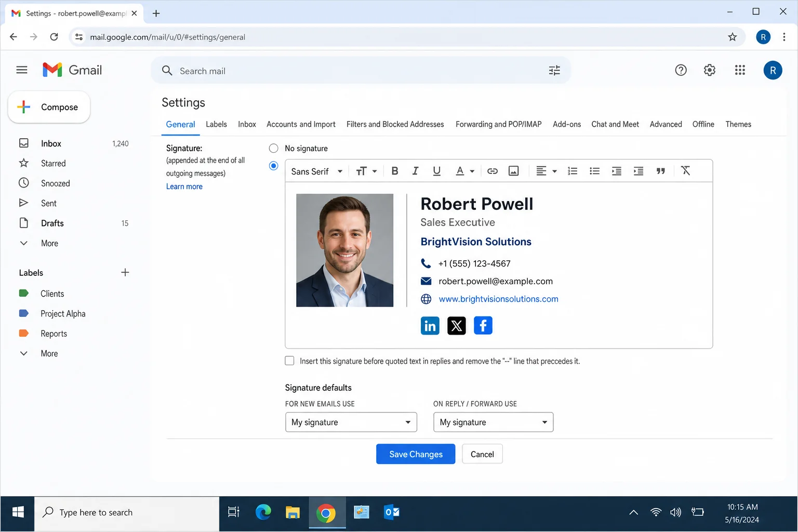Reload the page in Chrome
Image resolution: width=798 pixels, height=532 pixels.
pyautogui.click(x=54, y=37)
